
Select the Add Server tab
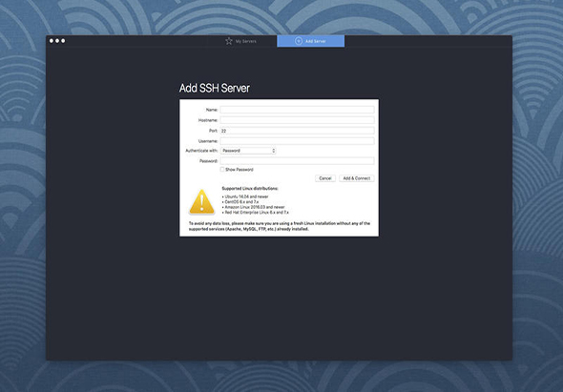(310, 41)
